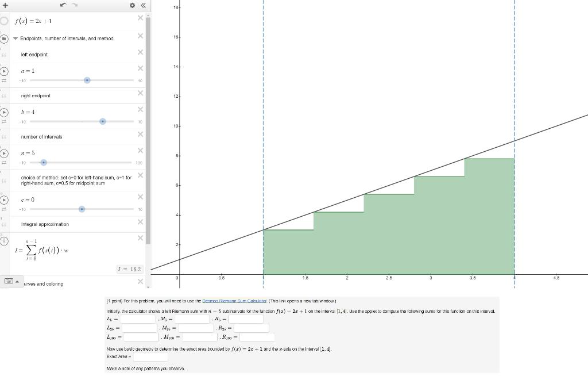Click the plus Add Item button
The height and width of the screenshot is (376, 588).
[5, 5]
